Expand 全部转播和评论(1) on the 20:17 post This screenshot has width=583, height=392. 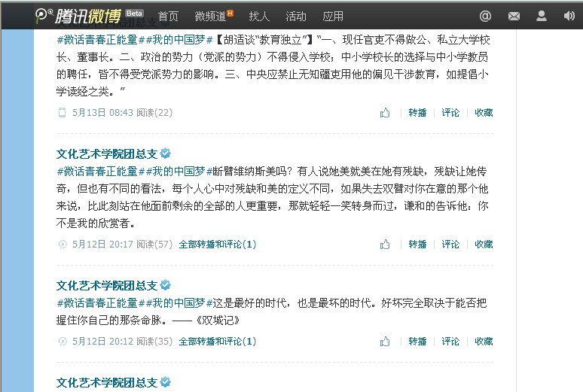tap(218, 244)
